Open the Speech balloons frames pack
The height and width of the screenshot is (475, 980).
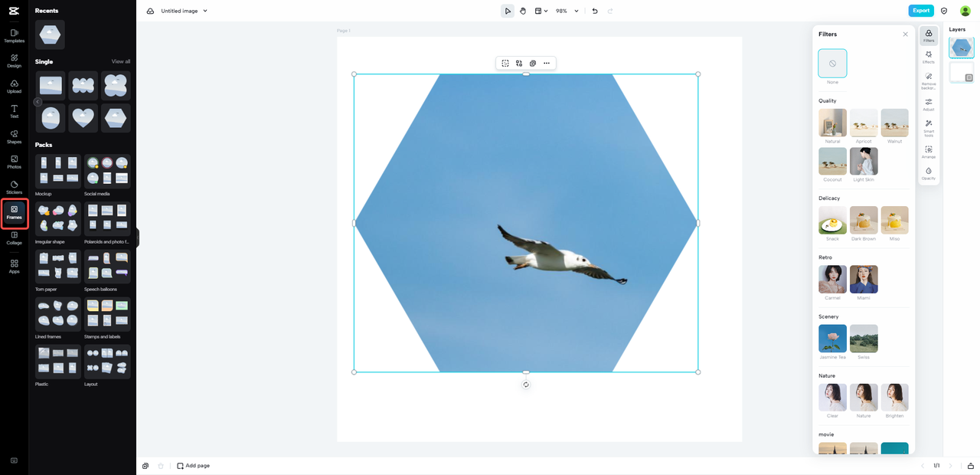click(x=107, y=267)
